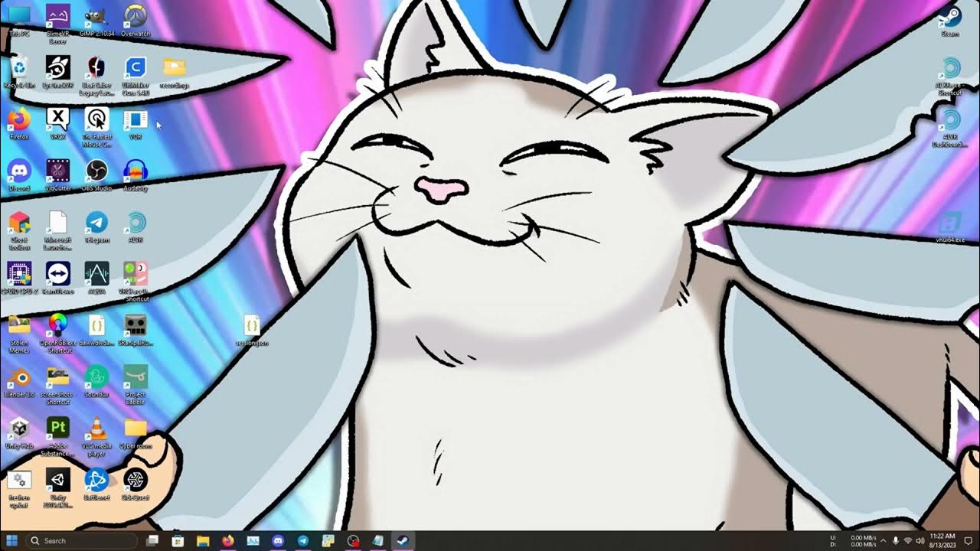Select the SideQuest desktop shortcut
Screen dimensions: 980x551
pyautogui.click(x=136, y=484)
